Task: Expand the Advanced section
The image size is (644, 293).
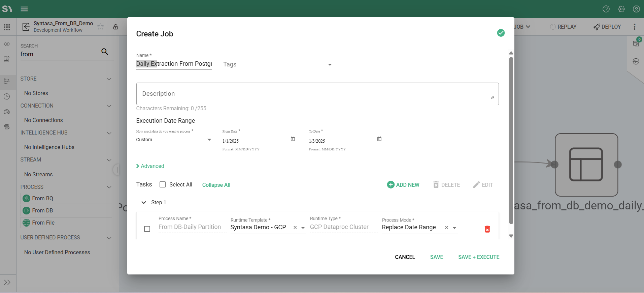Action: [150, 166]
